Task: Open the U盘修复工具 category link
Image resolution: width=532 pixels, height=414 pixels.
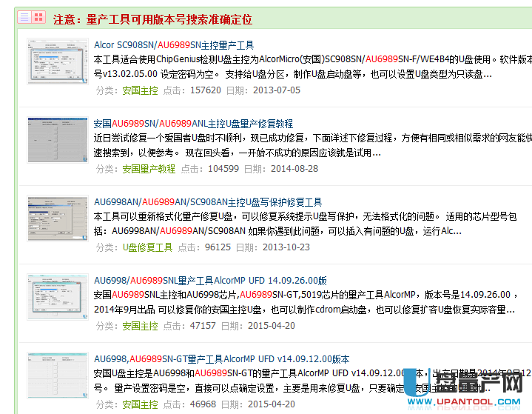Action: (x=147, y=247)
